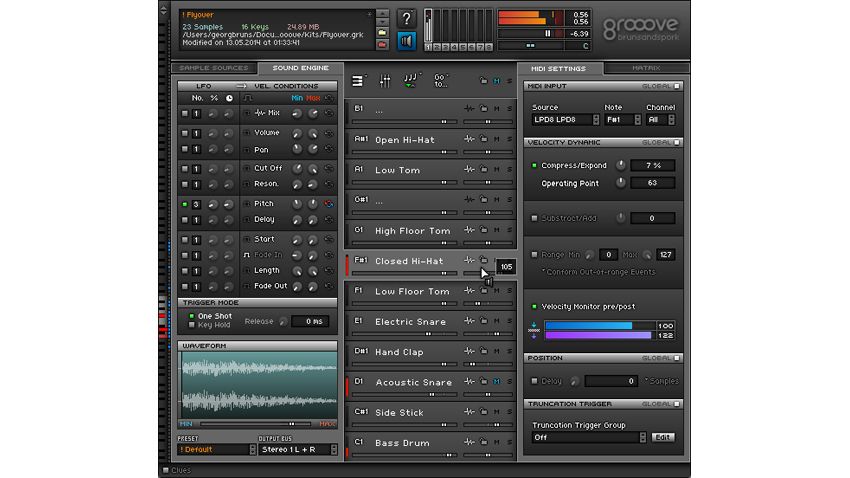Click the waveform display
The image size is (850, 478).
pos(258,385)
